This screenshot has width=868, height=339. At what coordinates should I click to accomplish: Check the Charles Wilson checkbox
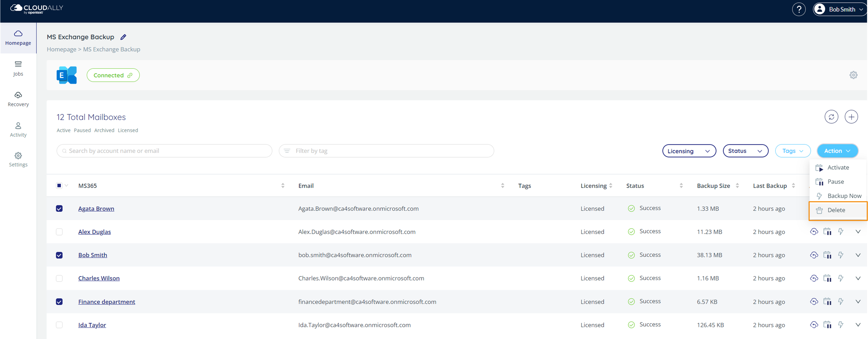tap(59, 278)
